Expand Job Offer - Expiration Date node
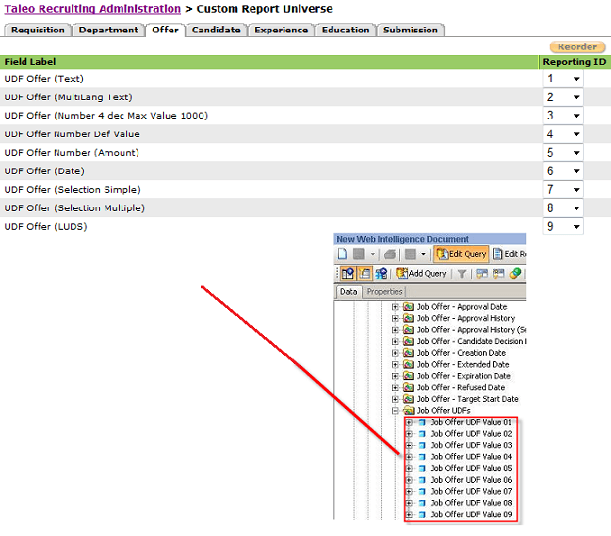Viewport: 611px width, 536px height. pos(395,376)
